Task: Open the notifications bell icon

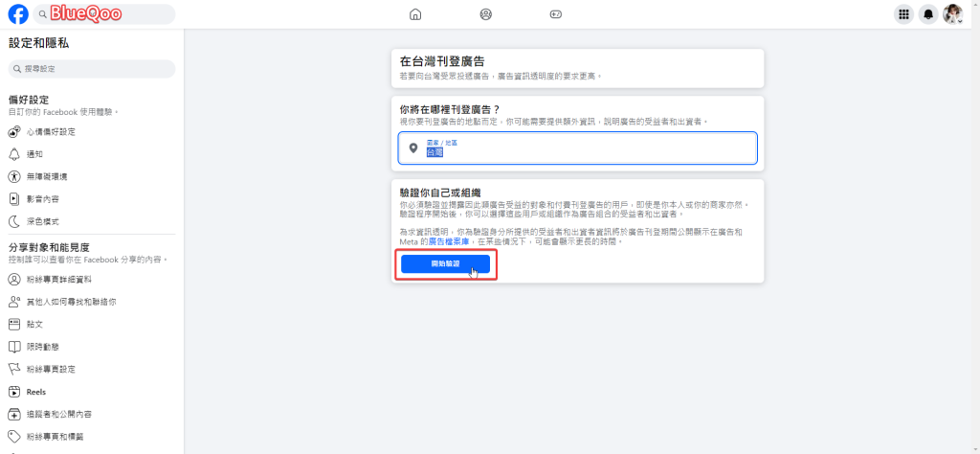Action: (x=927, y=14)
